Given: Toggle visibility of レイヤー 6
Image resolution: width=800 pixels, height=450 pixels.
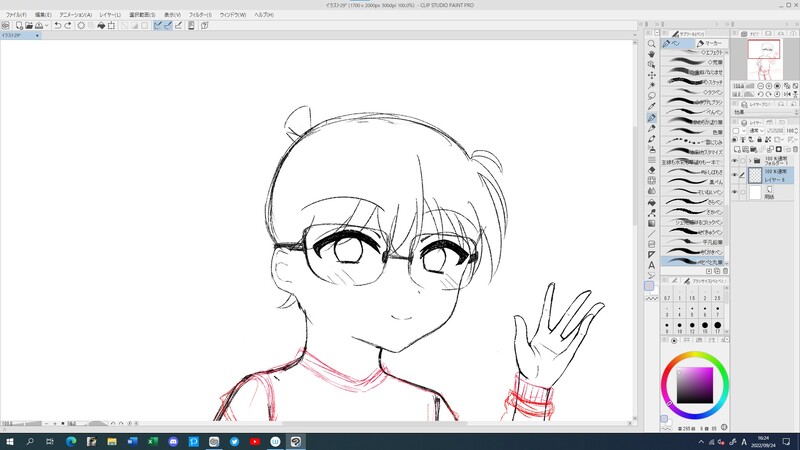Looking at the screenshot, I should (735, 176).
